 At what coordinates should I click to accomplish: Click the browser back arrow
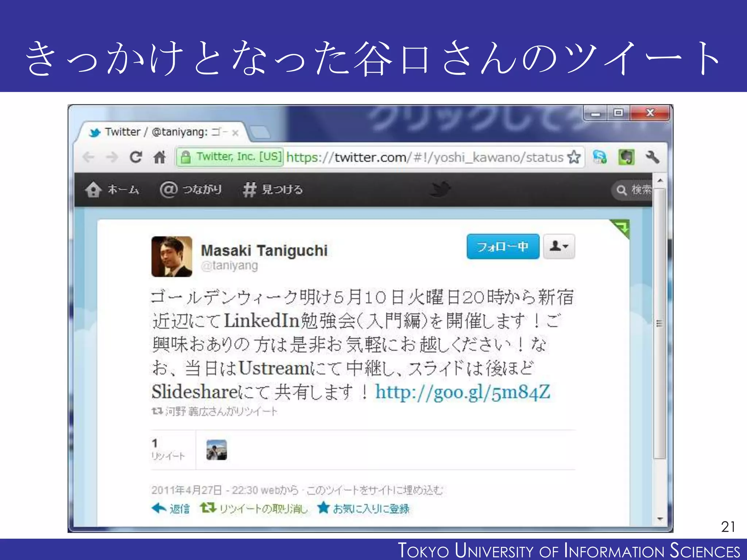(89, 157)
